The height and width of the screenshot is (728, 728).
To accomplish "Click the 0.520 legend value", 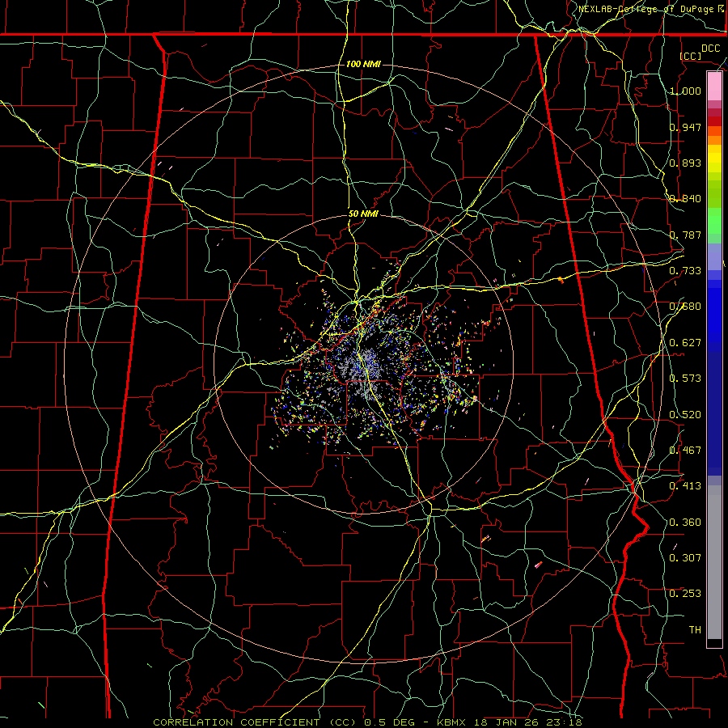I will coord(685,415).
